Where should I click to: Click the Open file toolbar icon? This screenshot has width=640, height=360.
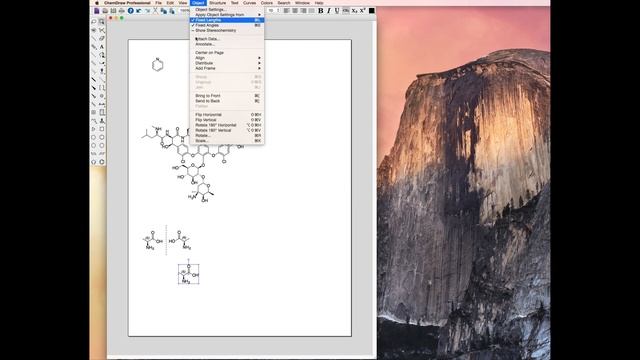point(105,11)
